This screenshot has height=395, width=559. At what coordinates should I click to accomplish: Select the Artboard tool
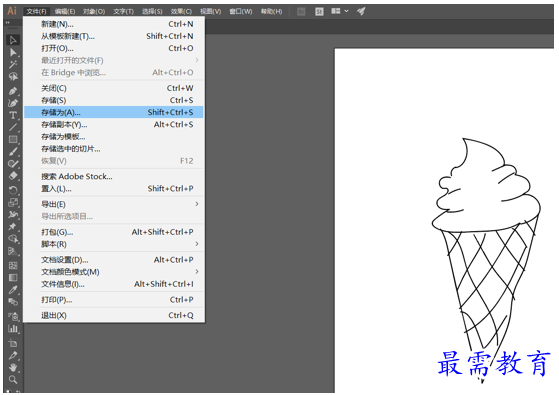click(13, 343)
